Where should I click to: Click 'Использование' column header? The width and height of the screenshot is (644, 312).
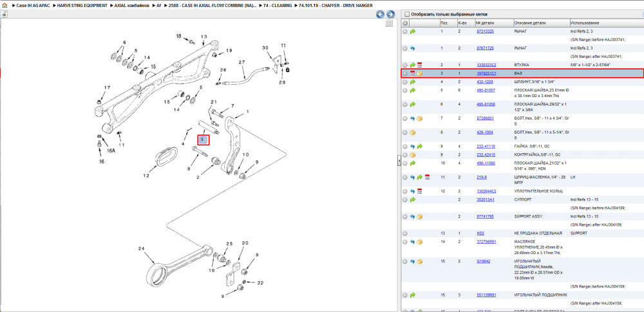click(x=585, y=23)
